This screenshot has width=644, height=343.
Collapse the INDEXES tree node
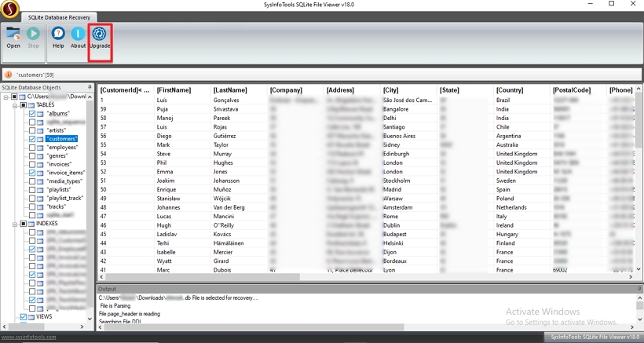[15, 224]
